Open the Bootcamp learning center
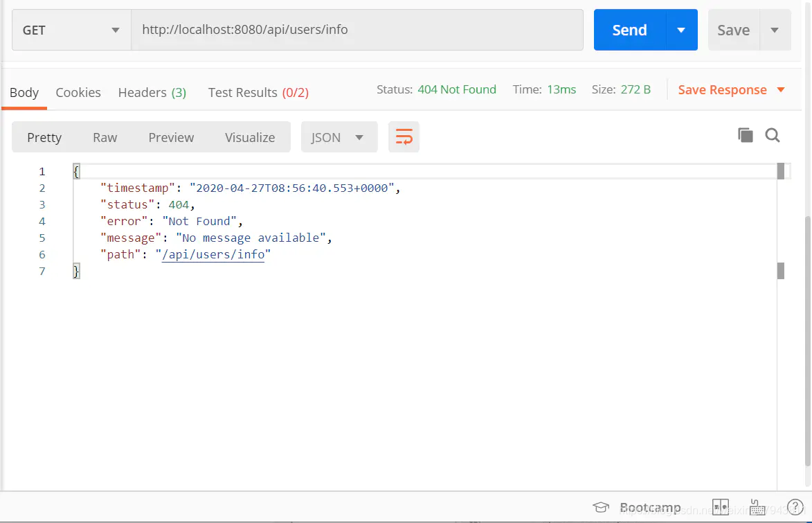Image resolution: width=812 pixels, height=523 pixels. [x=638, y=508]
